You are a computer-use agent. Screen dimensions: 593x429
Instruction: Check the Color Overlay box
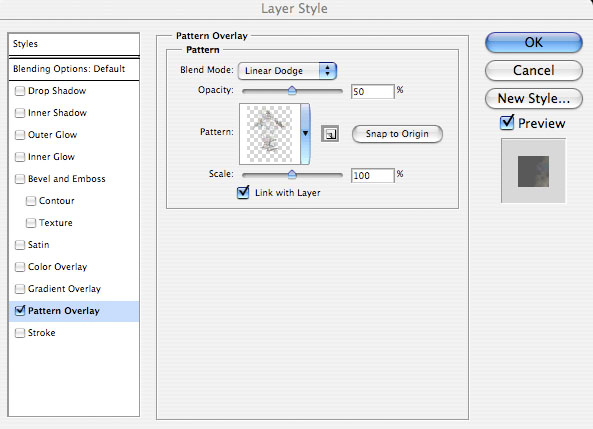(x=20, y=267)
